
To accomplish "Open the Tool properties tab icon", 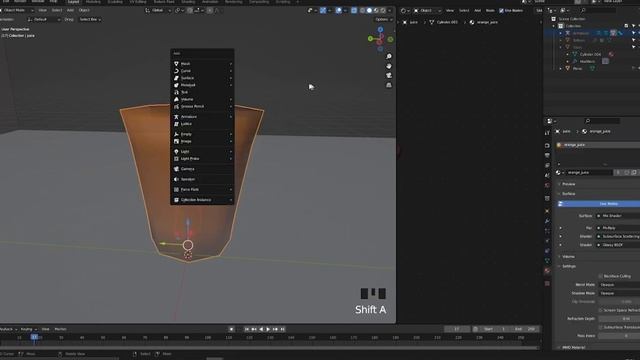I will pyautogui.click(x=547, y=133).
